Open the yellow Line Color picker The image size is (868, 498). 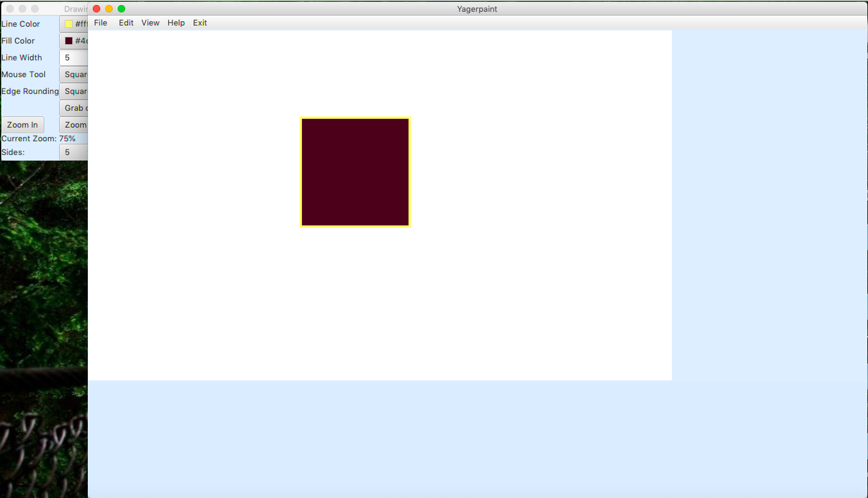point(73,24)
